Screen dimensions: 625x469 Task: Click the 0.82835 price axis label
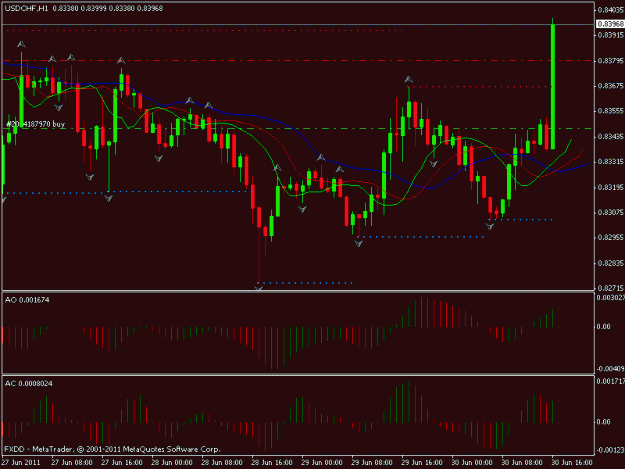coord(611,263)
